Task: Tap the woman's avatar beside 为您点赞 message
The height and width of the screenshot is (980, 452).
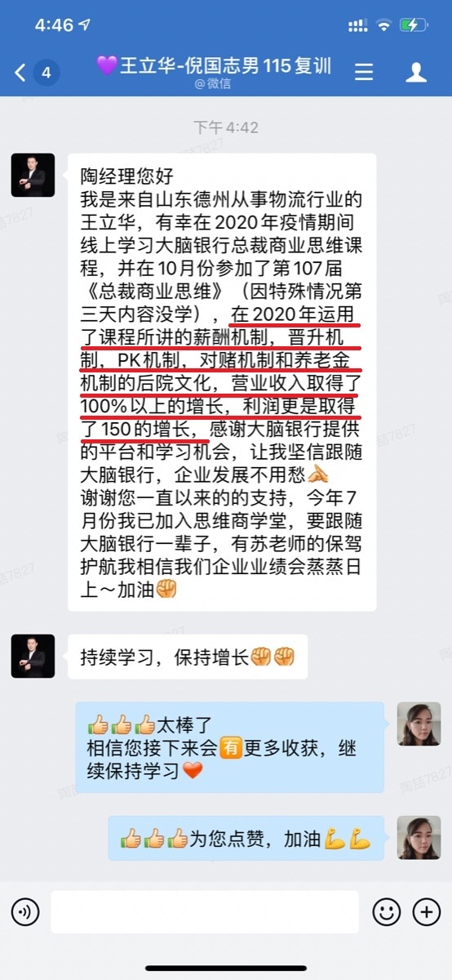Action: pyautogui.click(x=419, y=837)
